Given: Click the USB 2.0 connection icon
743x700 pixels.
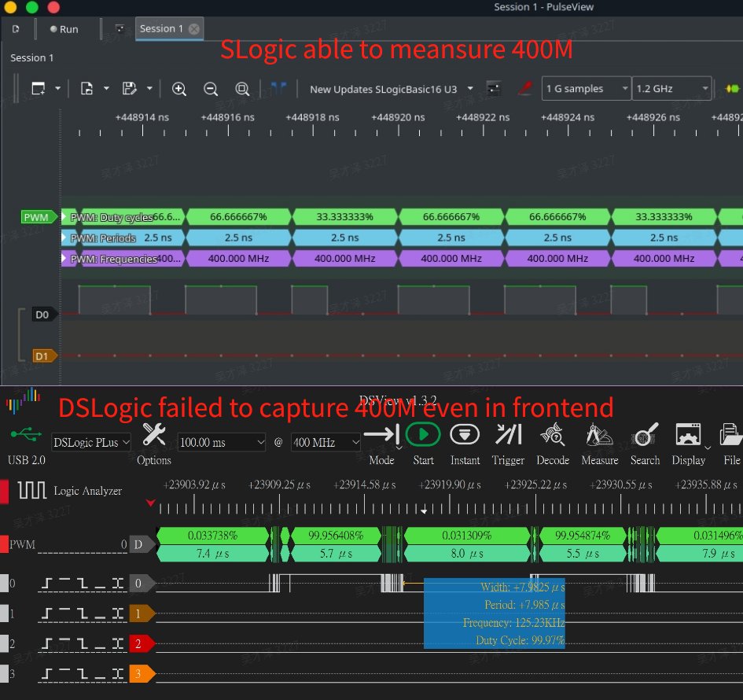Looking at the screenshot, I should coord(26,433).
